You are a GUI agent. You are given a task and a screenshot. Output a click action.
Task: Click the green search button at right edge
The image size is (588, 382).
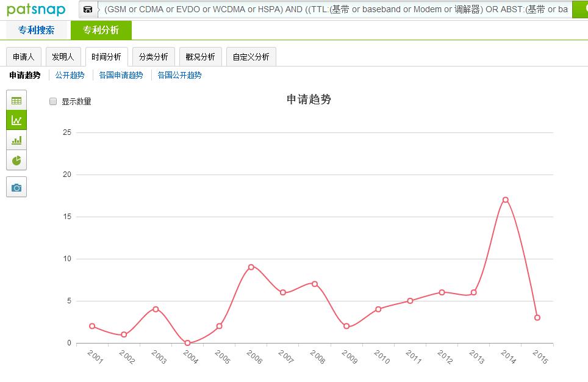[580, 10]
